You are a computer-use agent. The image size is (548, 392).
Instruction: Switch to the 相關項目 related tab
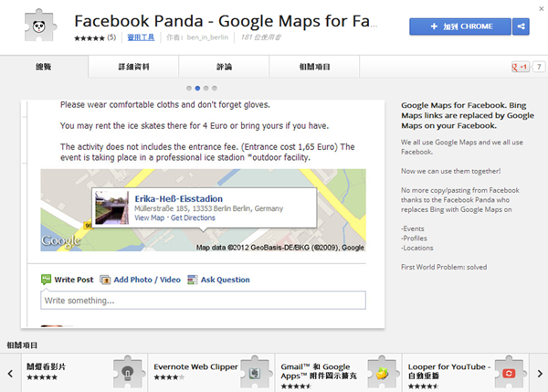pyautogui.click(x=313, y=67)
